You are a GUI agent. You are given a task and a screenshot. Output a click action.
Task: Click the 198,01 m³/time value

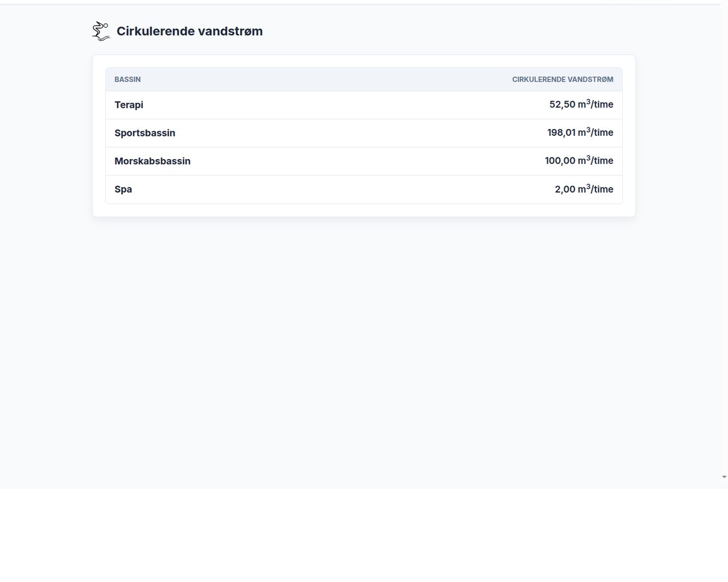click(580, 132)
